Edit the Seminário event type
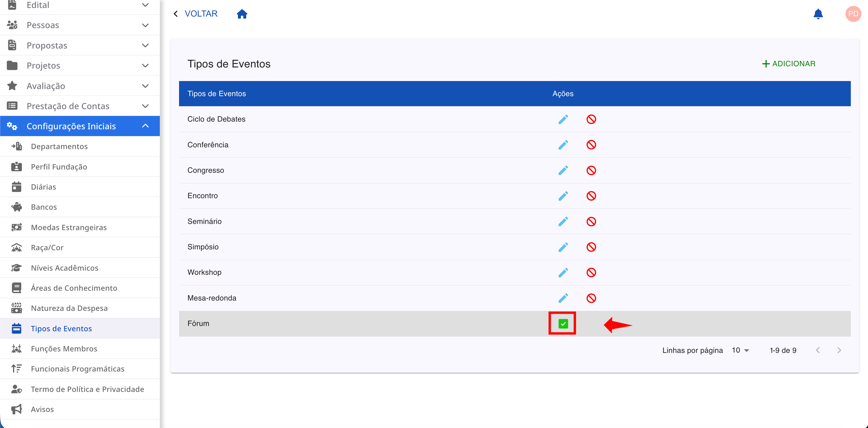This screenshot has height=428, width=868. click(x=563, y=222)
